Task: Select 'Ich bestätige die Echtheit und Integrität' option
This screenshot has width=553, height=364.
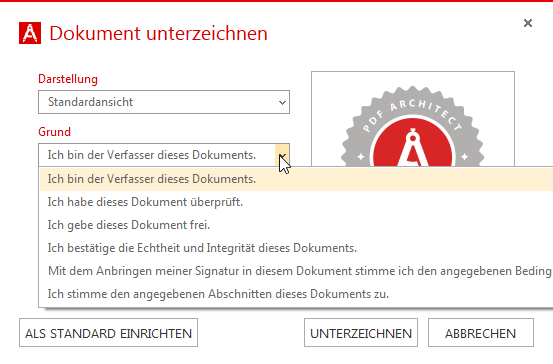Action: tap(297, 248)
